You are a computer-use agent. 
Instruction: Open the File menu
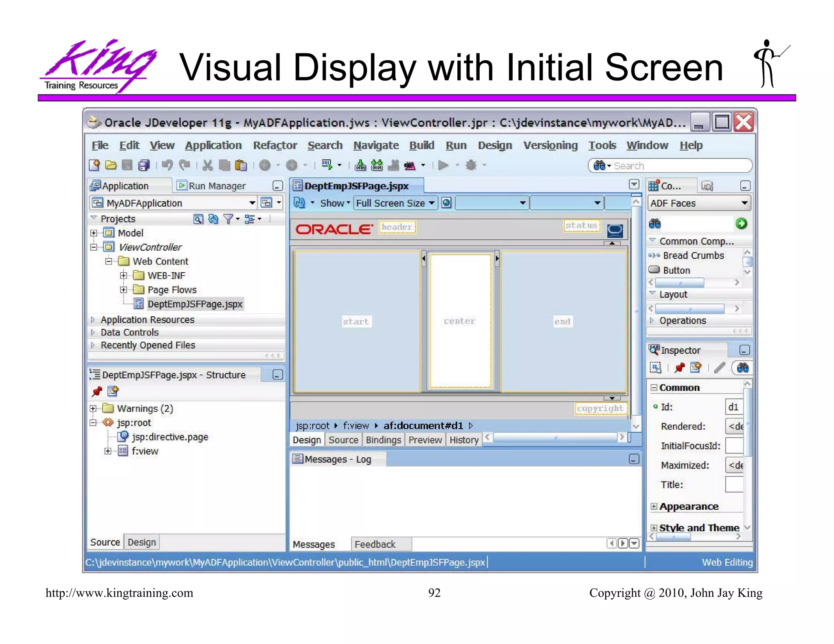click(100, 145)
